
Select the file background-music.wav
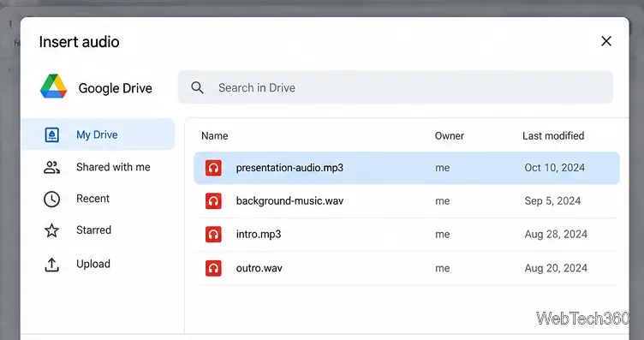(x=407, y=201)
